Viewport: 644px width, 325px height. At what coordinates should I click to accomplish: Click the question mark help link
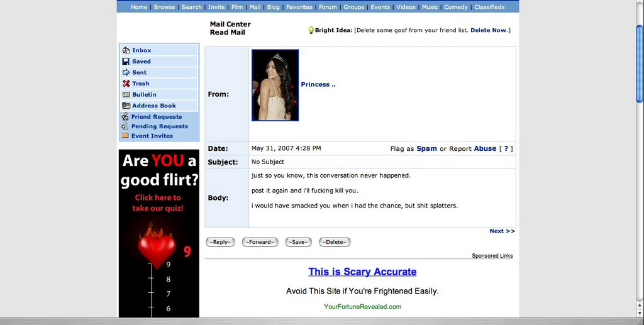[x=506, y=148]
